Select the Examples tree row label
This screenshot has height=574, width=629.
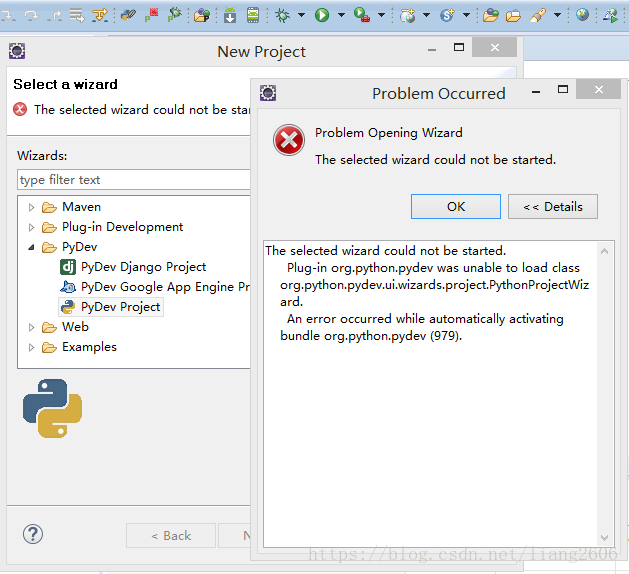tap(89, 347)
